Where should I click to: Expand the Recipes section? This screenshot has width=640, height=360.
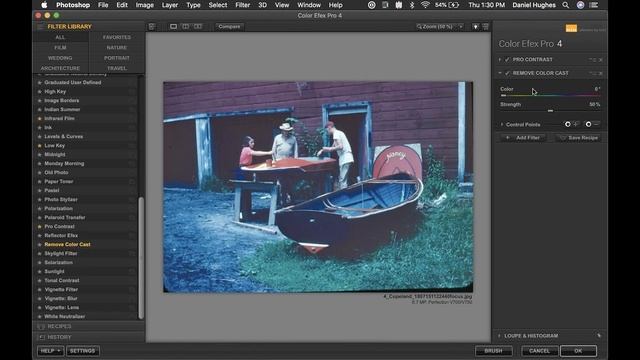(88, 327)
